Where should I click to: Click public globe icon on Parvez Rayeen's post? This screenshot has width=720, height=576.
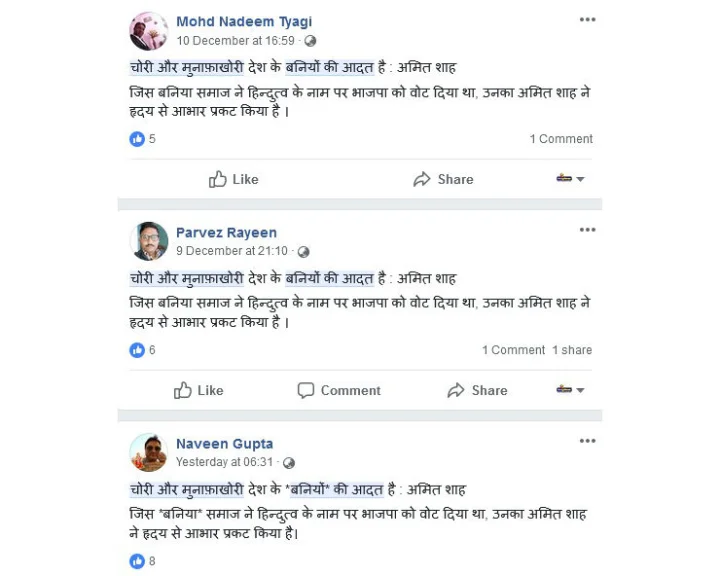pyautogui.click(x=303, y=252)
